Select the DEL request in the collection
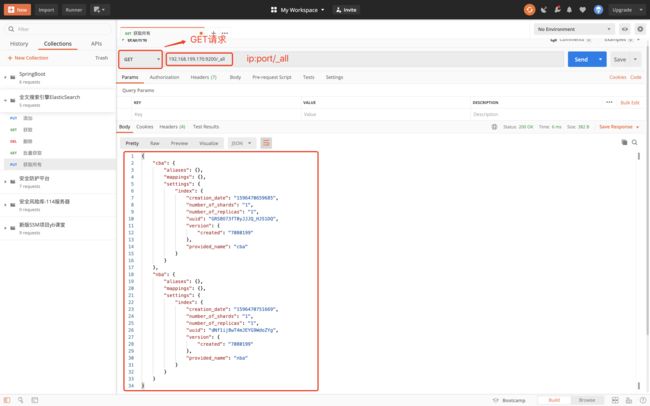The image size is (650, 406). coord(58,141)
